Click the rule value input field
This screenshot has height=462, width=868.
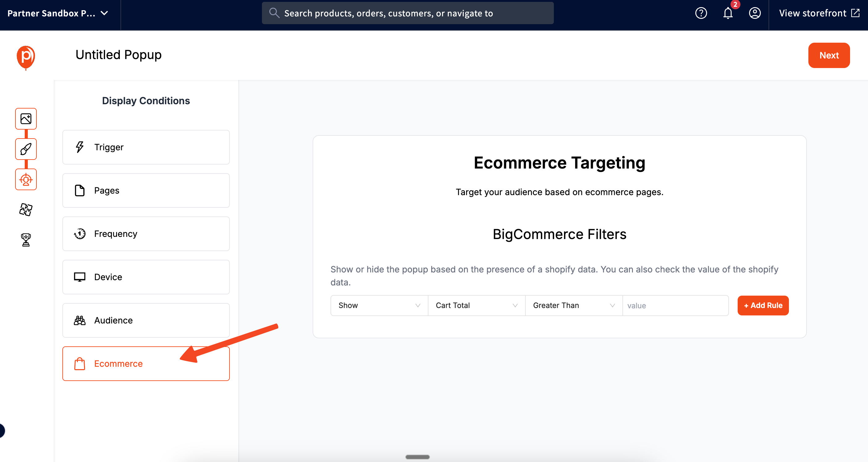click(x=675, y=305)
